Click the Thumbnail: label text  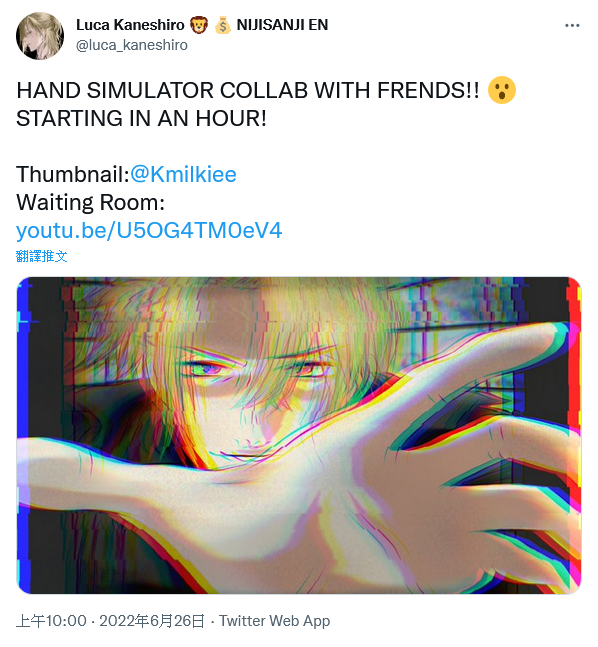tap(73, 174)
